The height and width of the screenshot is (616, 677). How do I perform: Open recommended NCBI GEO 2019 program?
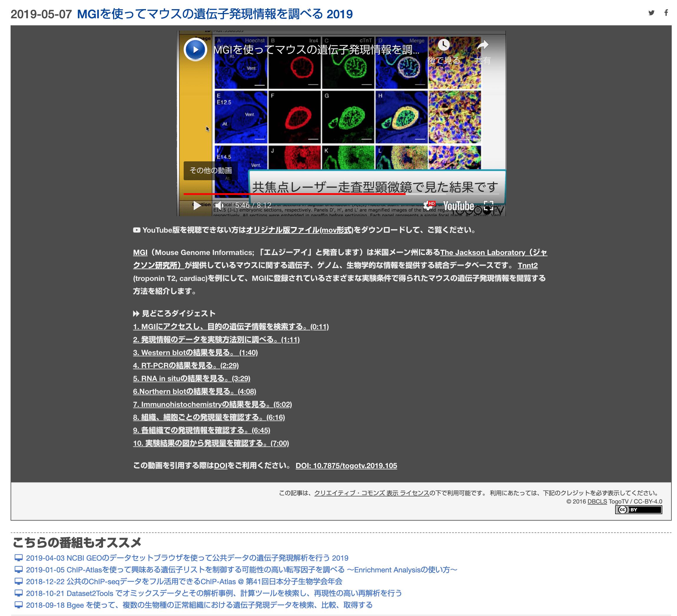point(187,558)
